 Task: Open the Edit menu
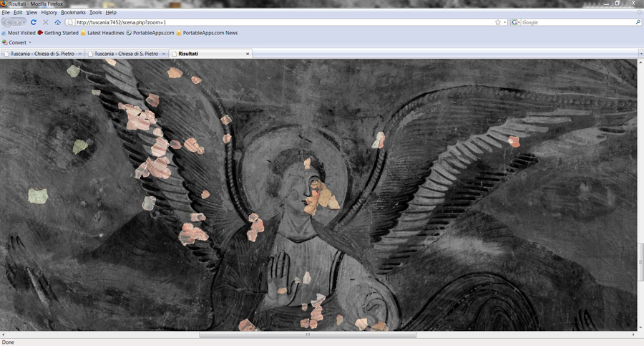pyautogui.click(x=18, y=12)
